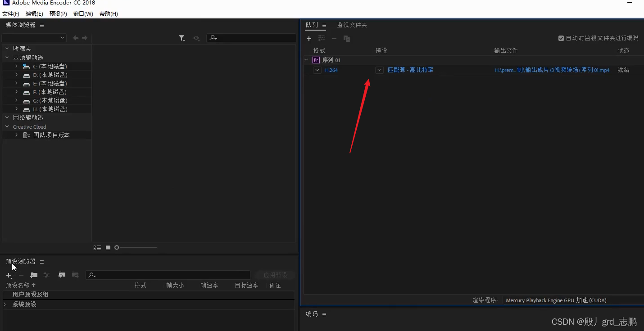This screenshot has width=644, height=331.
Task: Sort presets by 预设名称 column header
Action: coord(18,285)
